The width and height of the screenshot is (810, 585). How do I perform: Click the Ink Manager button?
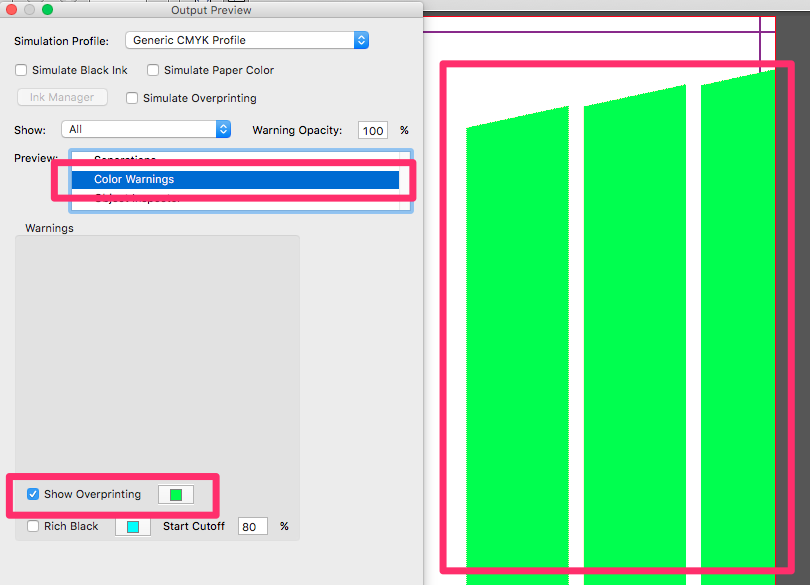click(x=62, y=98)
